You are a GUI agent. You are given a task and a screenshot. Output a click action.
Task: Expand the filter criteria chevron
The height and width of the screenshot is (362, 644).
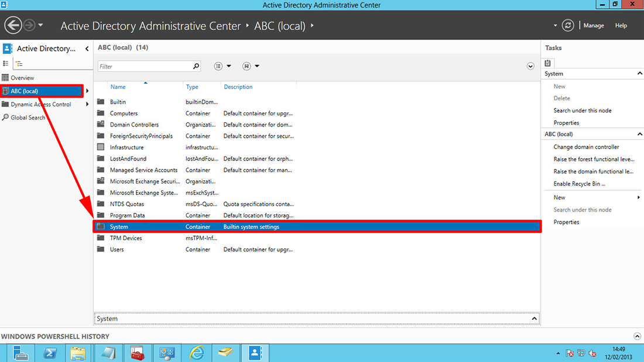530,66
